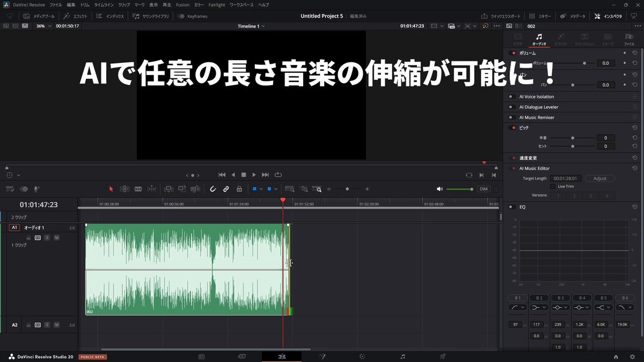Toggle position lock padlock icon
Screen dimensions: 644x362
239,189
